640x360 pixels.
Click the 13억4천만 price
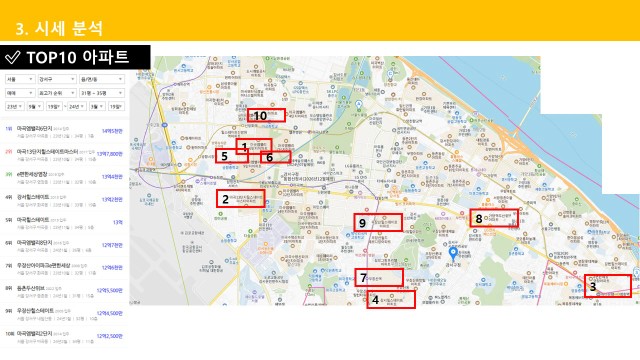click(x=112, y=177)
